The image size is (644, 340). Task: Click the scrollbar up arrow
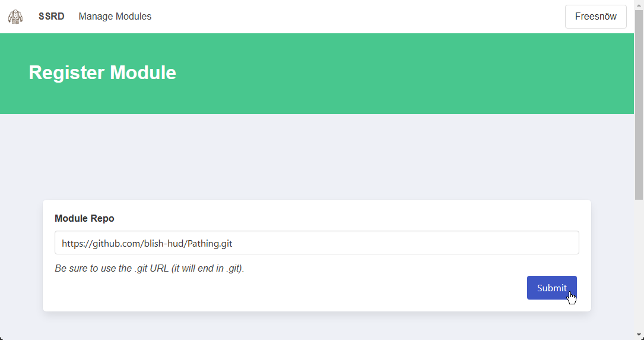639,5
